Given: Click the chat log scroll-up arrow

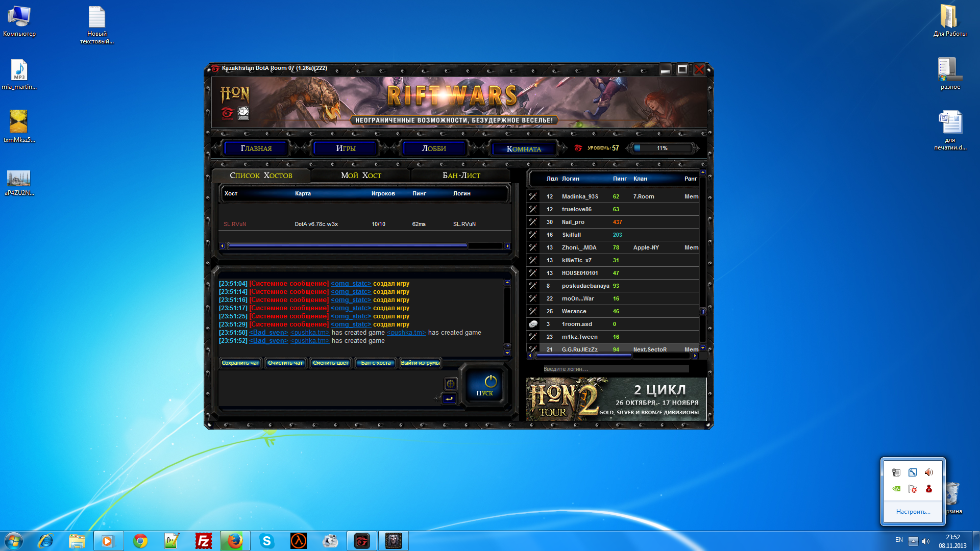Looking at the screenshot, I should [507, 283].
